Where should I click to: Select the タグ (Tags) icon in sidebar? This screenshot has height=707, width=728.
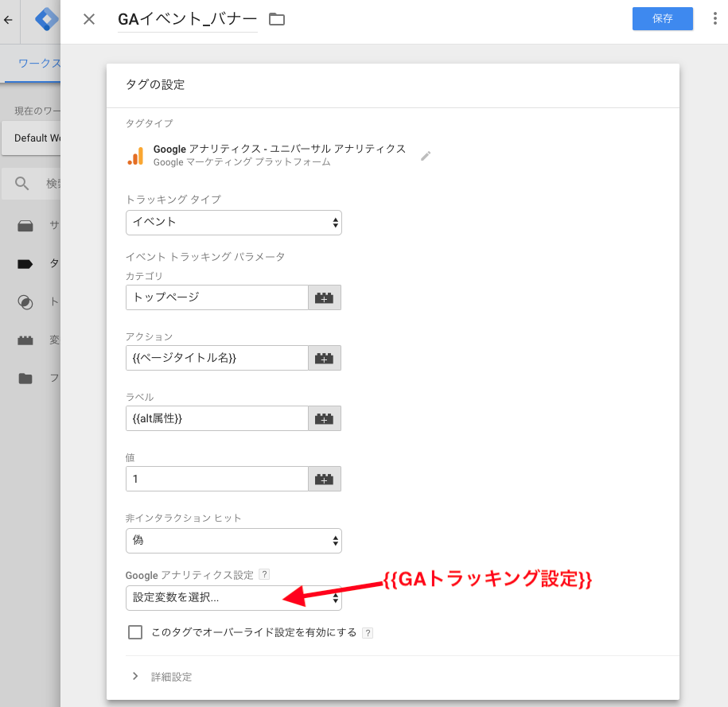tap(25, 263)
